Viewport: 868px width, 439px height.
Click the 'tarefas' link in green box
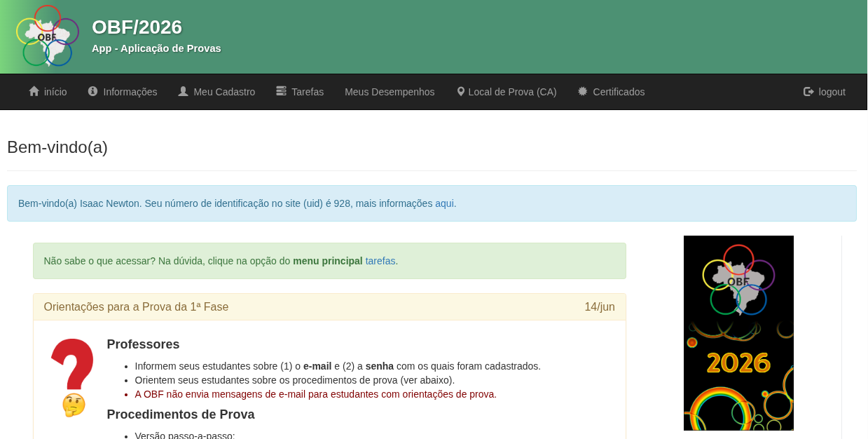pyautogui.click(x=380, y=261)
